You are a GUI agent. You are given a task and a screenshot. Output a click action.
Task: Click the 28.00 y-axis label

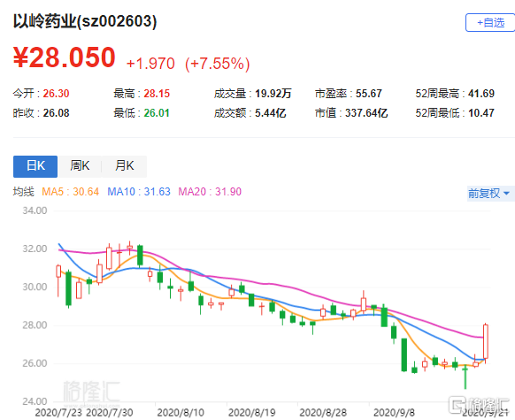tap(35, 325)
